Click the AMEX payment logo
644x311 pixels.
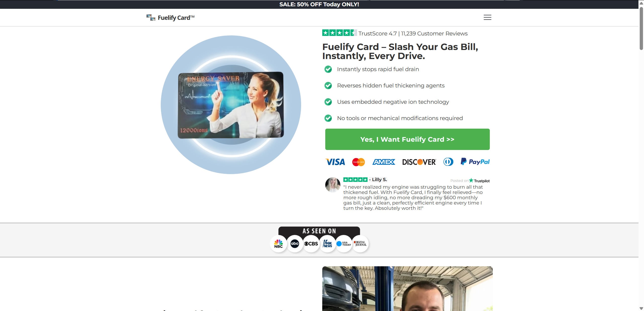384,162
